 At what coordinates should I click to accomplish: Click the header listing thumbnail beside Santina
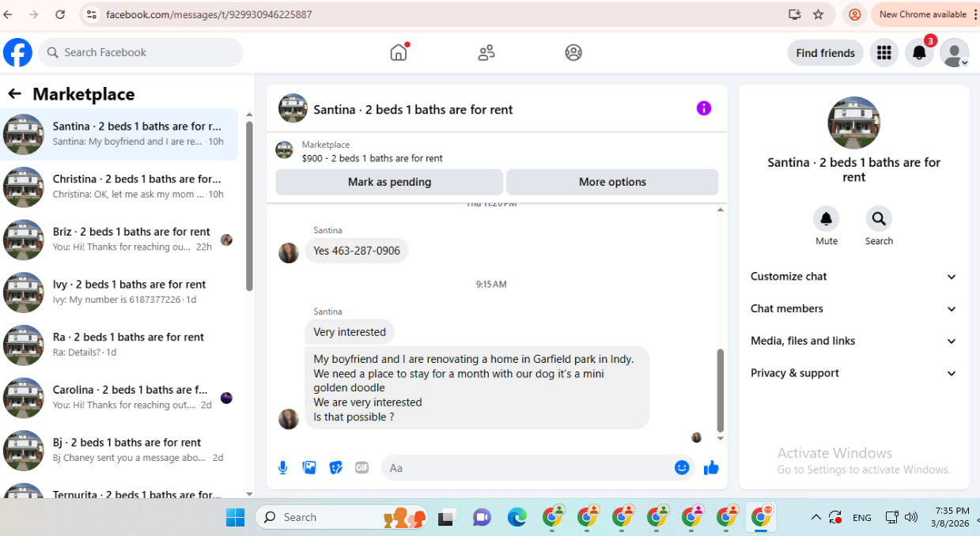(293, 108)
